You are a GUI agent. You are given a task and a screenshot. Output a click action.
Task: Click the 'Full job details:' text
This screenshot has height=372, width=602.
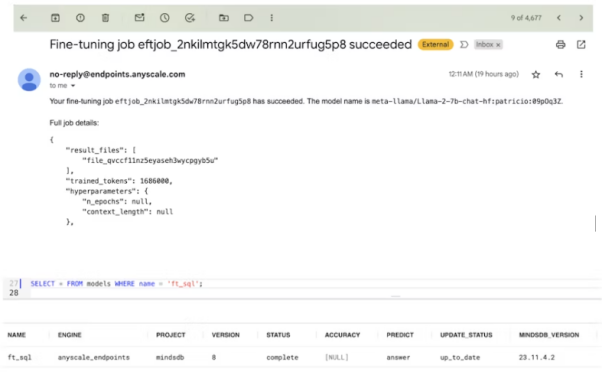click(74, 123)
